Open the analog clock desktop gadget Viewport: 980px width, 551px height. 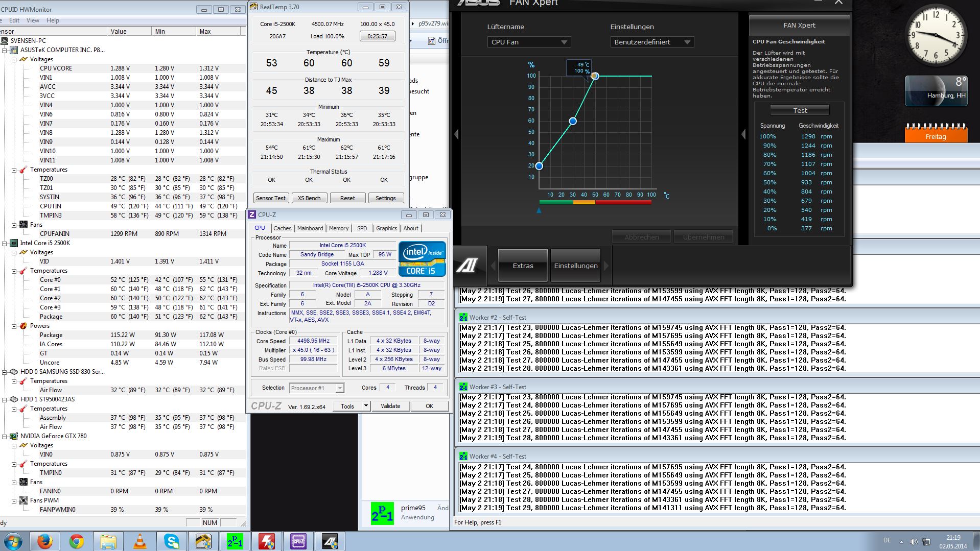[x=936, y=36]
